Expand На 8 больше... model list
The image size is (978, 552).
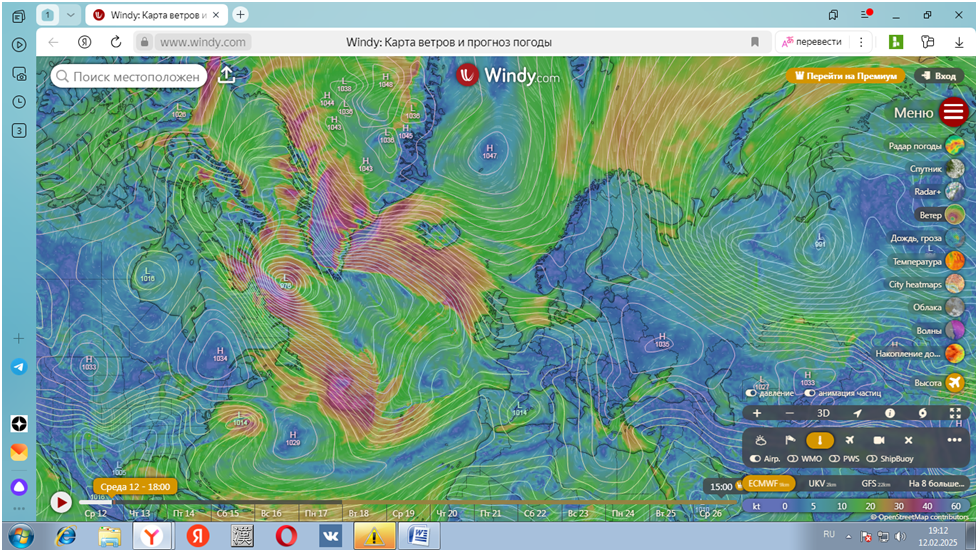(936, 483)
